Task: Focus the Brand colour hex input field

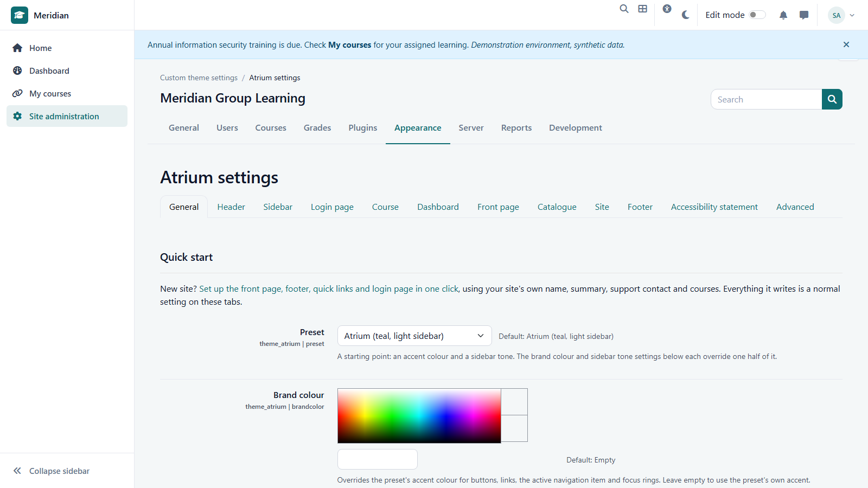Action: tap(378, 459)
